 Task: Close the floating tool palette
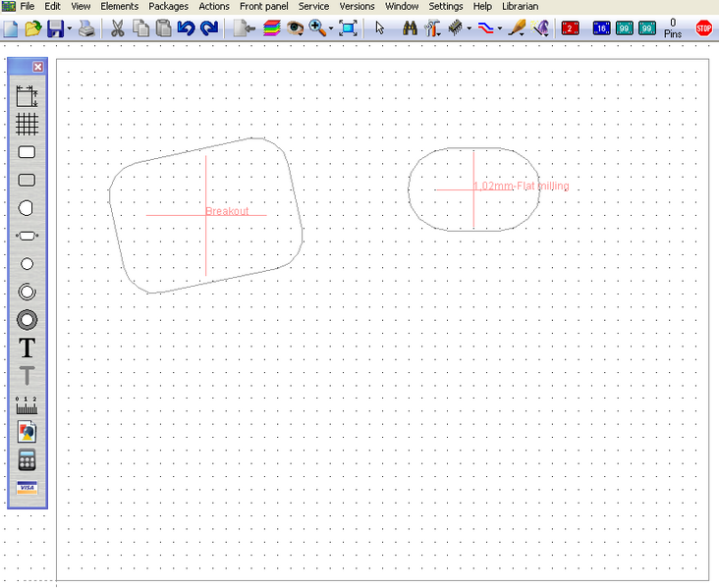tap(37, 67)
